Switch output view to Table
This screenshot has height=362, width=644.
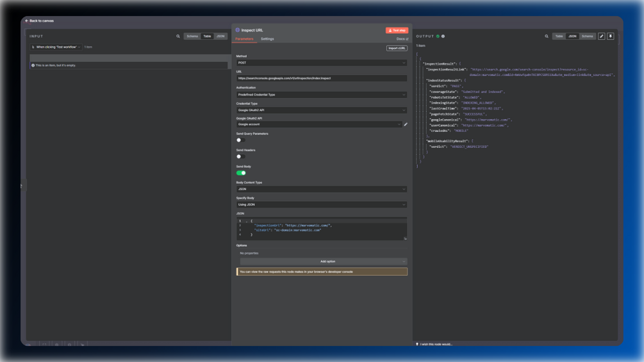click(559, 36)
